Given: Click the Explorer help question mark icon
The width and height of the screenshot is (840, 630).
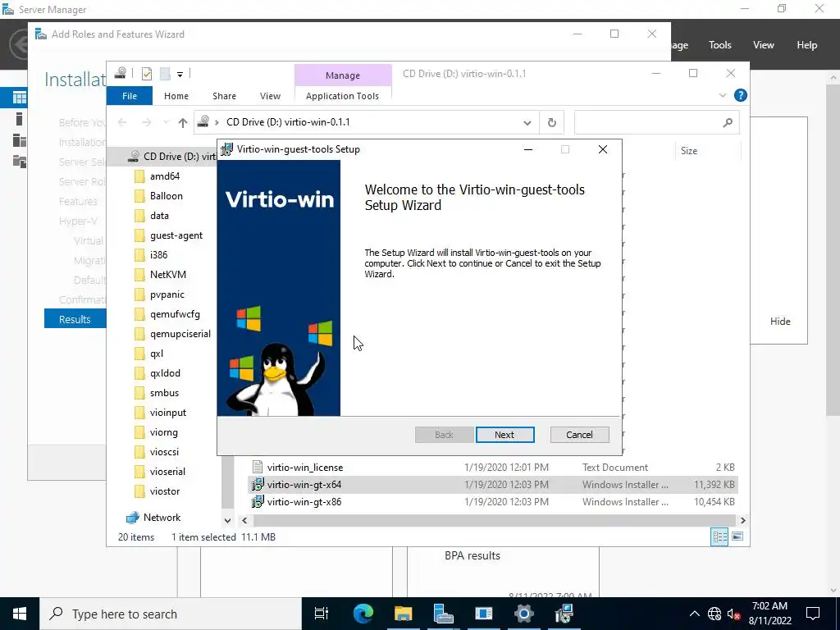Looking at the screenshot, I should pyautogui.click(x=741, y=95).
